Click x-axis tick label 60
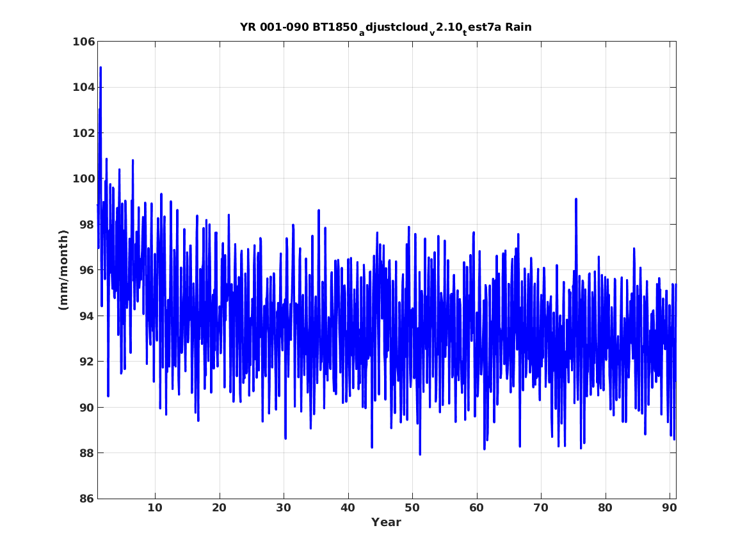This screenshot has height=560, width=747. [476, 508]
